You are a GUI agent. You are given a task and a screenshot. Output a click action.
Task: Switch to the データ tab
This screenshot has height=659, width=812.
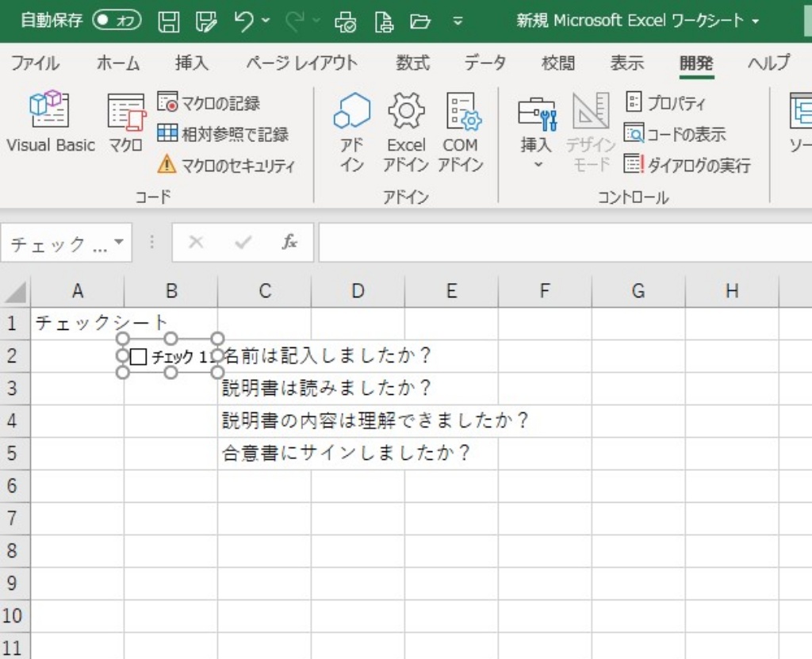(485, 63)
